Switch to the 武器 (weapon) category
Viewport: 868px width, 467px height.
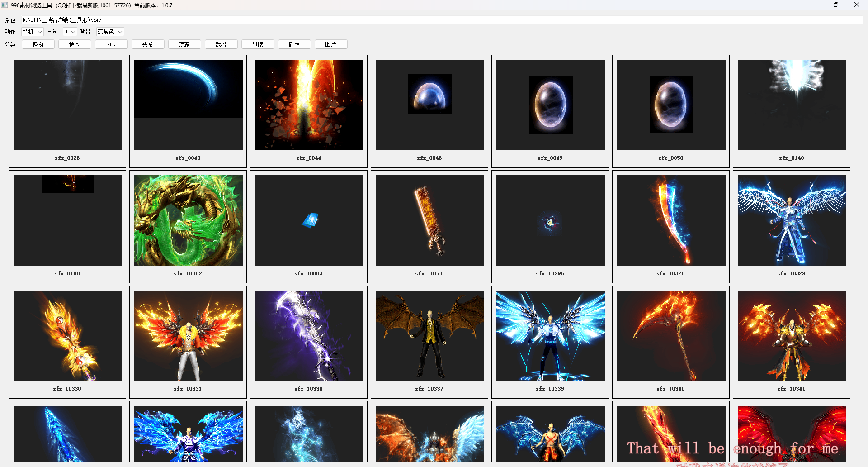(221, 44)
